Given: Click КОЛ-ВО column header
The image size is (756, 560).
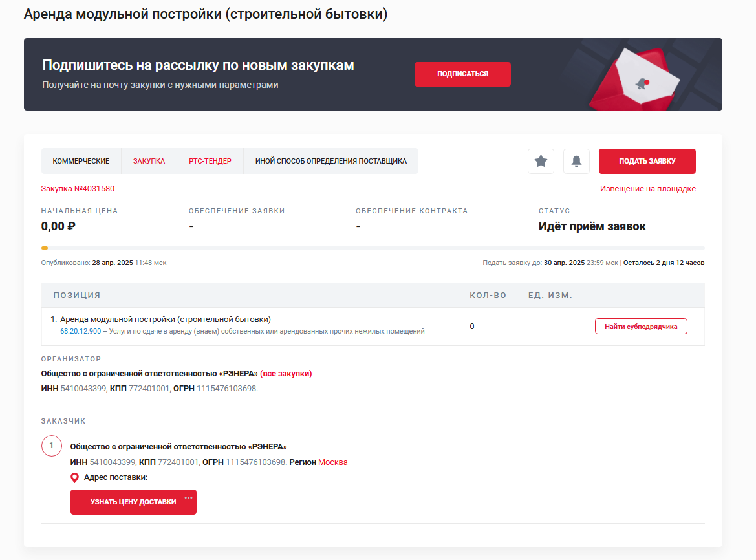Looking at the screenshot, I should (488, 295).
